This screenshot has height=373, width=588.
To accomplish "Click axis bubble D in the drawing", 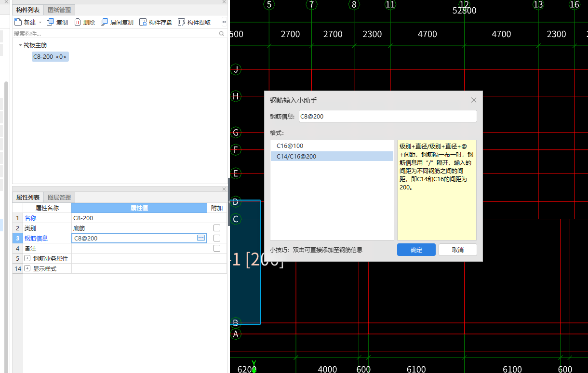I will pos(236,201).
